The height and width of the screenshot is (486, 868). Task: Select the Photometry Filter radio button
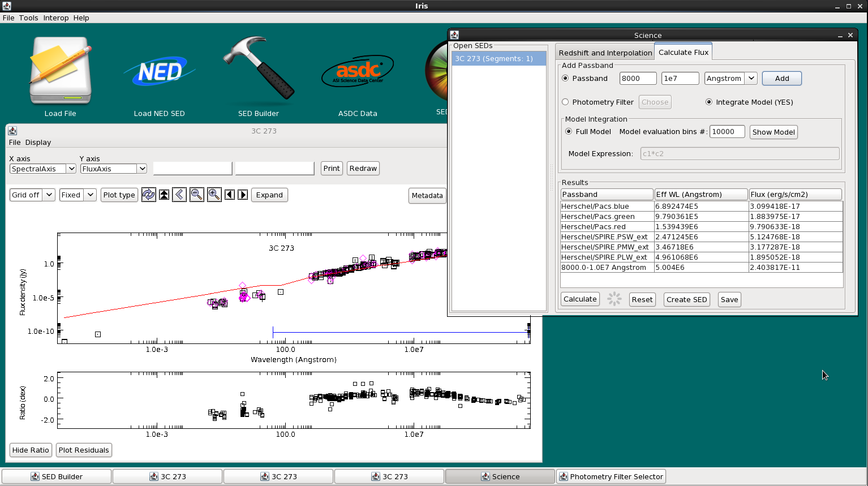click(x=565, y=102)
